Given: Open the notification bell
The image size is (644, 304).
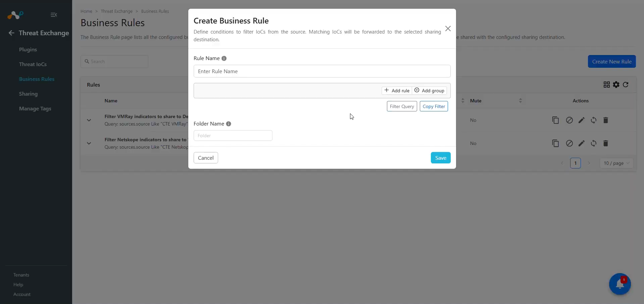Looking at the screenshot, I should 620,284.
